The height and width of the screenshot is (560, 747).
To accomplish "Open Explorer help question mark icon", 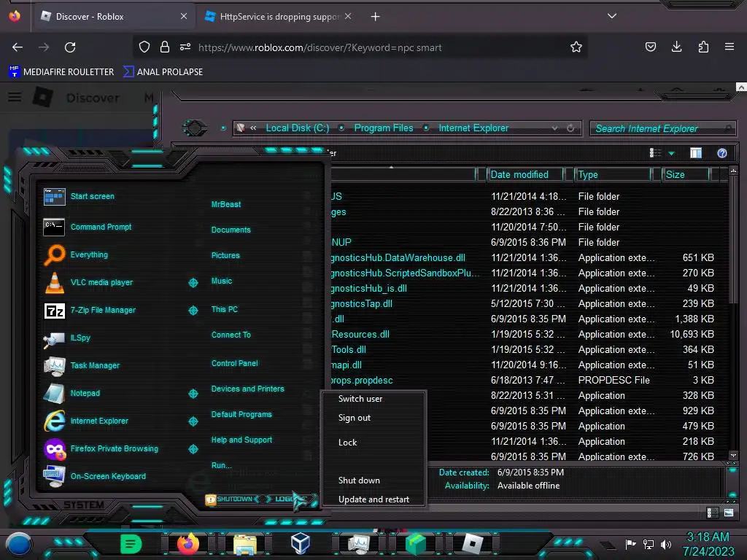I will (722, 153).
